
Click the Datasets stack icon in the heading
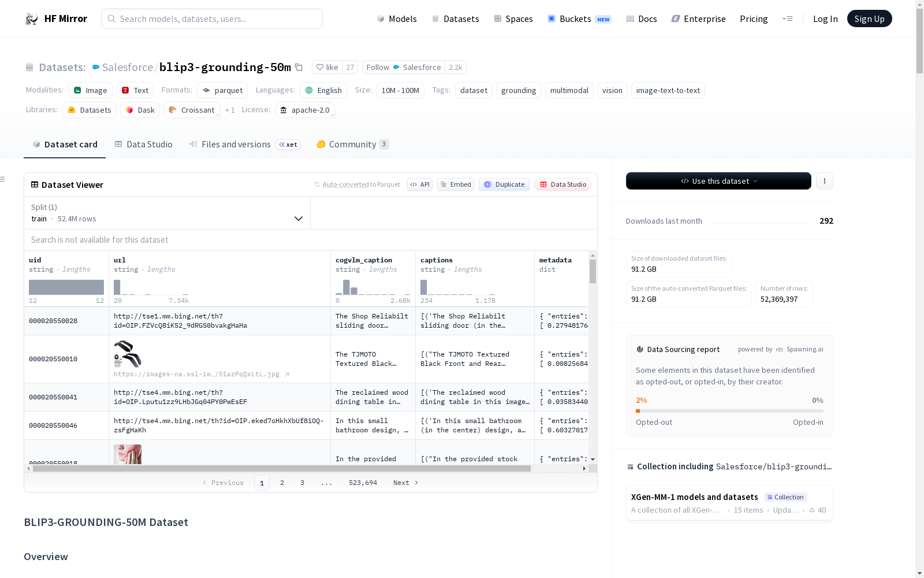[29, 67]
